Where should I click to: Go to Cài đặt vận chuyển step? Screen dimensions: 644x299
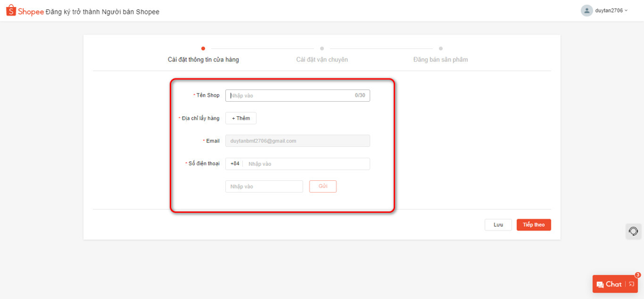click(322, 60)
